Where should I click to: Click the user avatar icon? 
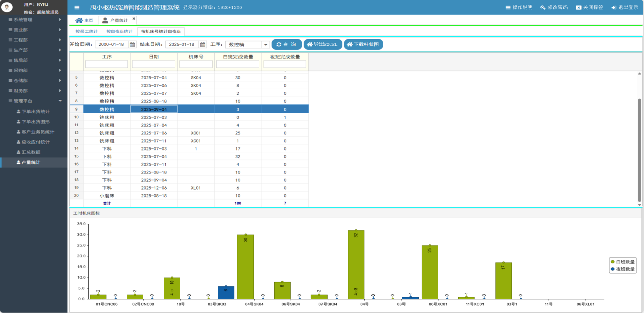8,7
